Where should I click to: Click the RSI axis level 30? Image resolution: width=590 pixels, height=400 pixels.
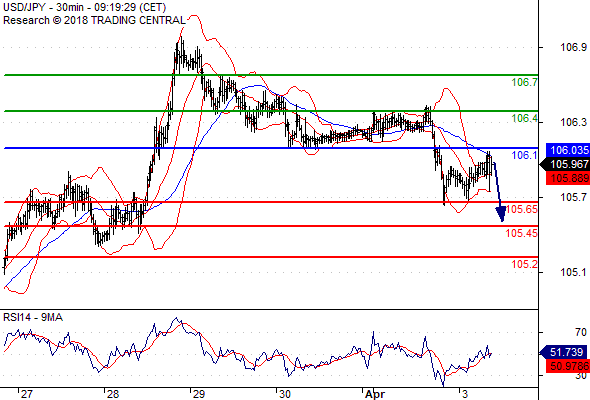pos(581,375)
